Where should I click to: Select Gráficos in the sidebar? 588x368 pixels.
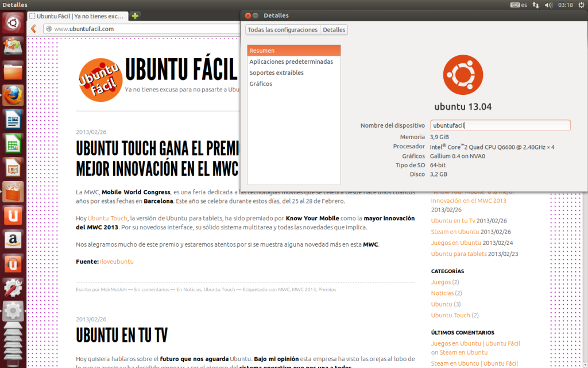tap(294, 83)
